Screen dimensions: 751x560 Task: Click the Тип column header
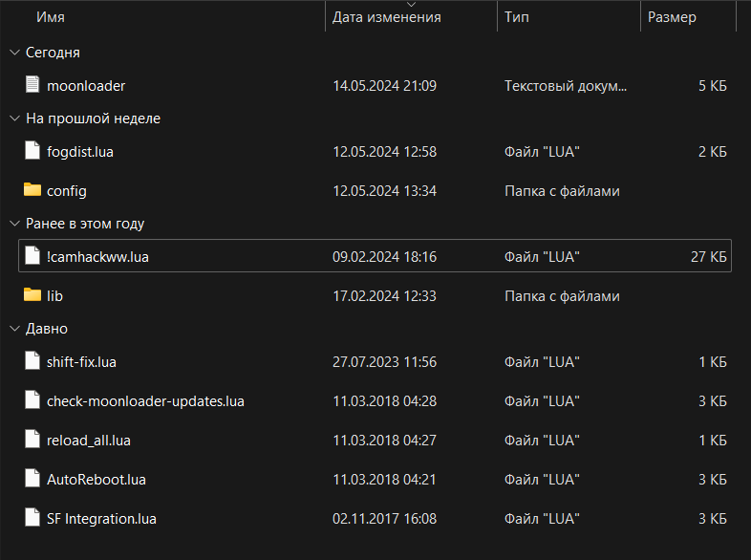pos(517,17)
